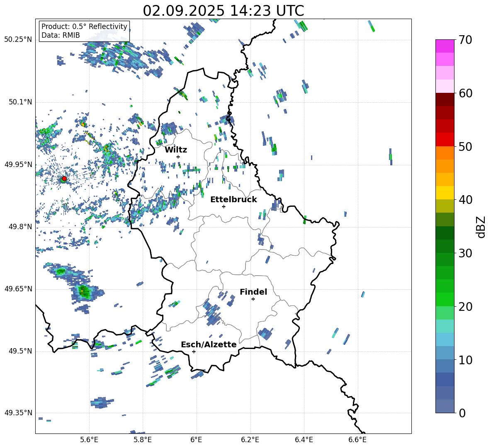Click the dark blue swatch just above 0
This screenshot has height=448, width=491.
445,406
